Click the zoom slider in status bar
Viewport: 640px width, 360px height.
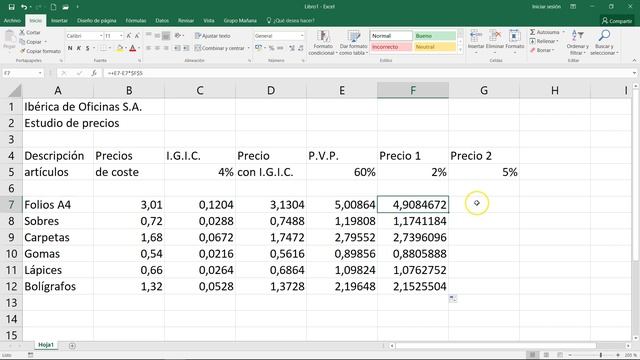coord(601,355)
